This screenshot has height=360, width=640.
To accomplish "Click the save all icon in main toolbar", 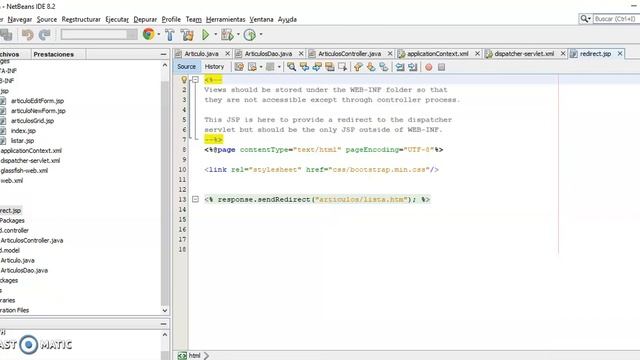I will click(6, 35).
